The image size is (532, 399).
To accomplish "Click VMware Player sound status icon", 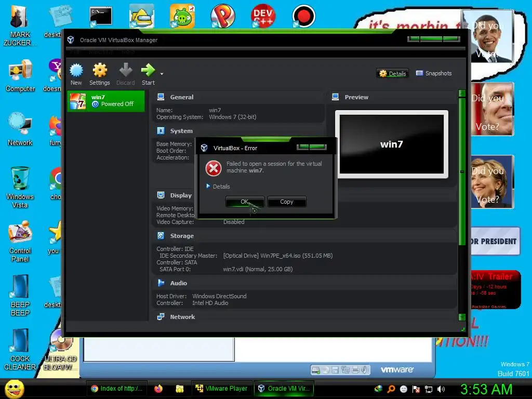I will click(x=365, y=370).
